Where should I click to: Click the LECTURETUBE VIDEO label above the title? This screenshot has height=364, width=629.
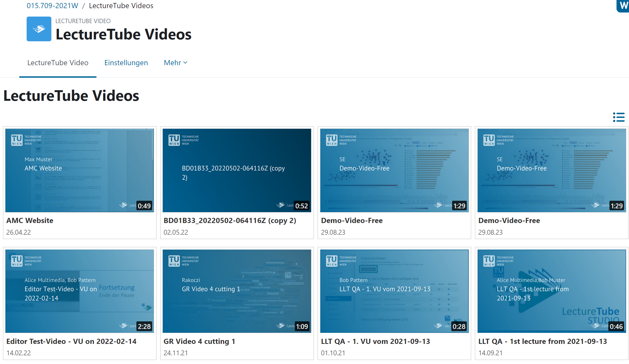coord(83,21)
